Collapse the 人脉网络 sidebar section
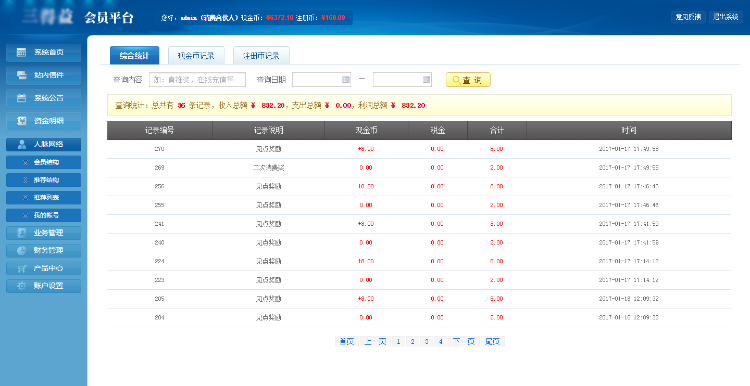Screen dimensions: 750x386 [x=44, y=144]
